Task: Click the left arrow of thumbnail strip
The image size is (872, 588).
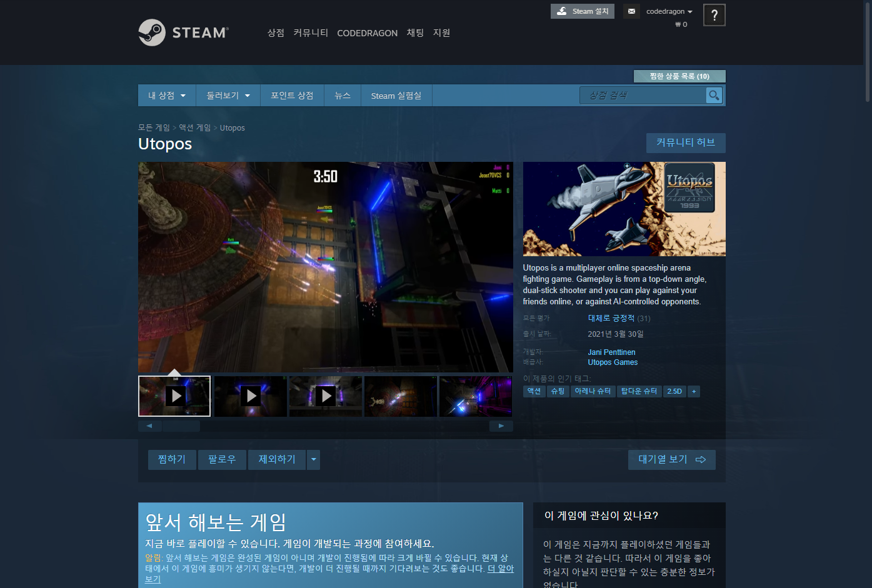Action: (x=149, y=426)
